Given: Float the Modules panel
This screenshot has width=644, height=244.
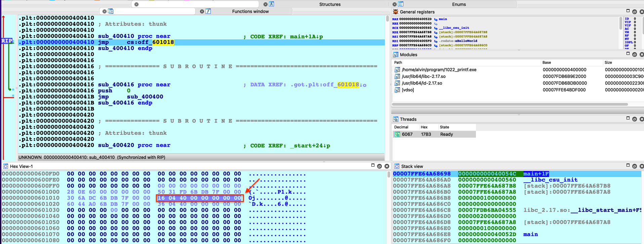Looking at the screenshot, I should tap(635, 55).
